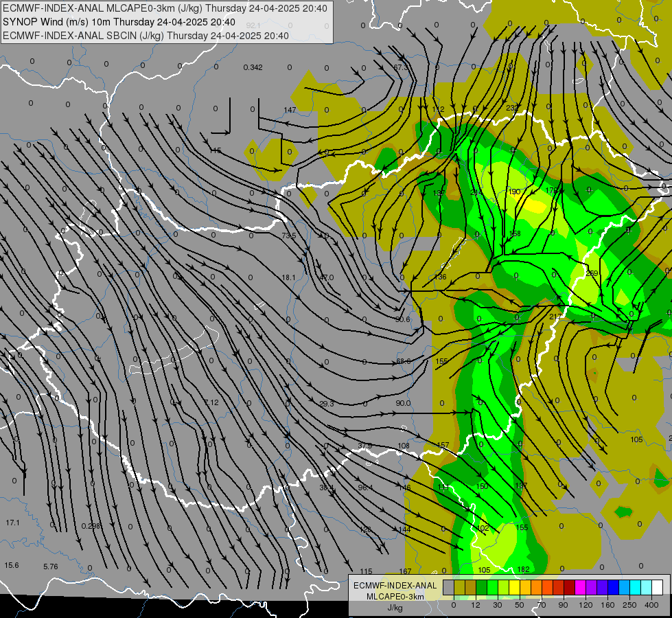Click the legend scale value 400
Viewport: 672px width, 618px height.
[x=651, y=605]
